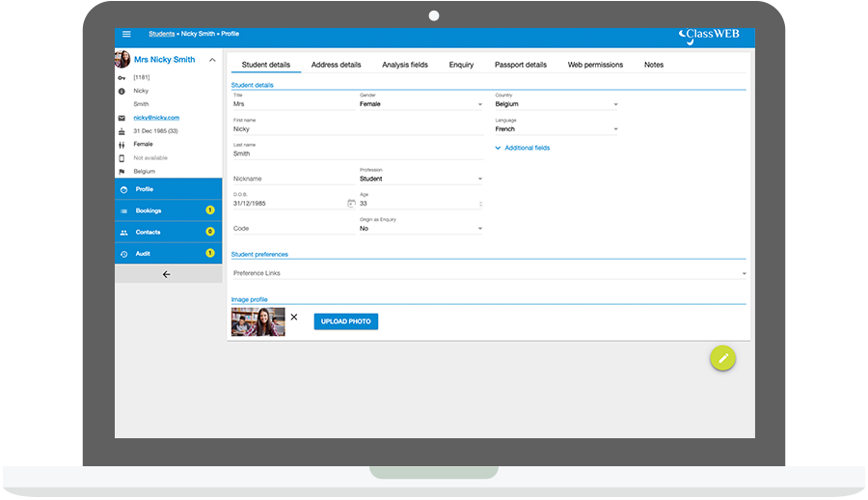
Task: Click the Title field containing Mrs
Action: click(294, 104)
